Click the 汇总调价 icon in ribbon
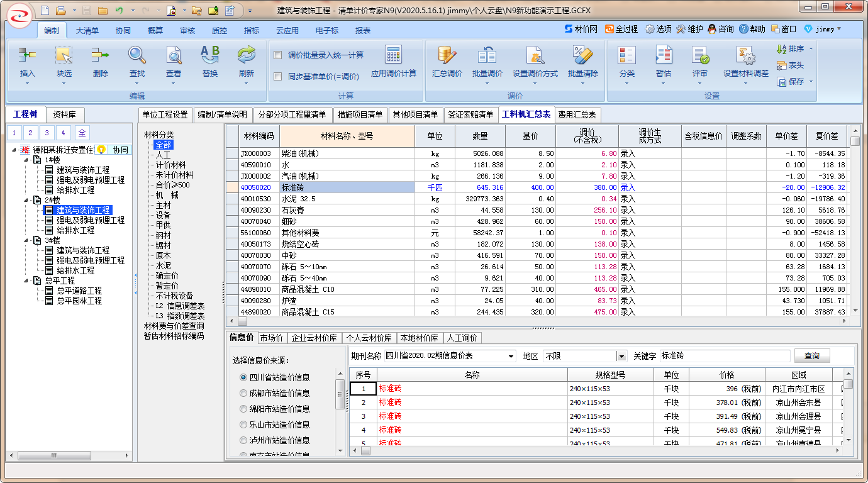This screenshot has height=483, width=868. 447,57
